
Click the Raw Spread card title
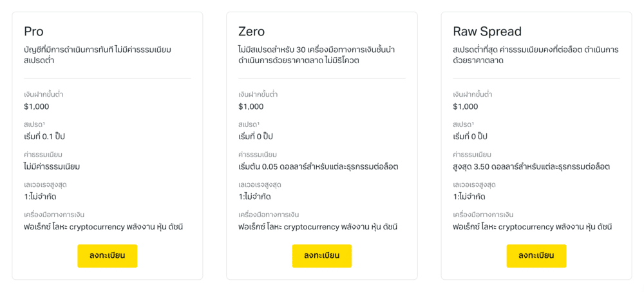tap(487, 32)
